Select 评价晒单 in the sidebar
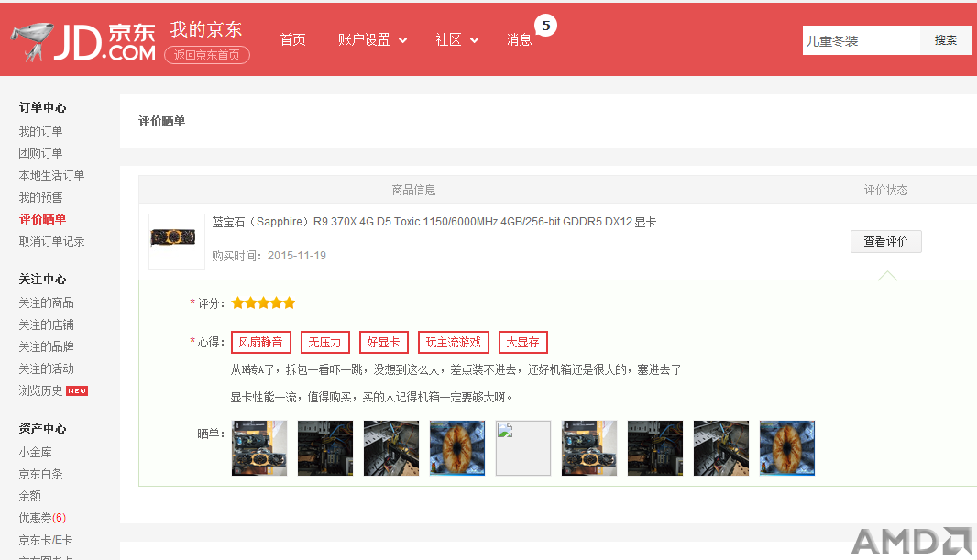The height and width of the screenshot is (560, 977). click(x=42, y=219)
